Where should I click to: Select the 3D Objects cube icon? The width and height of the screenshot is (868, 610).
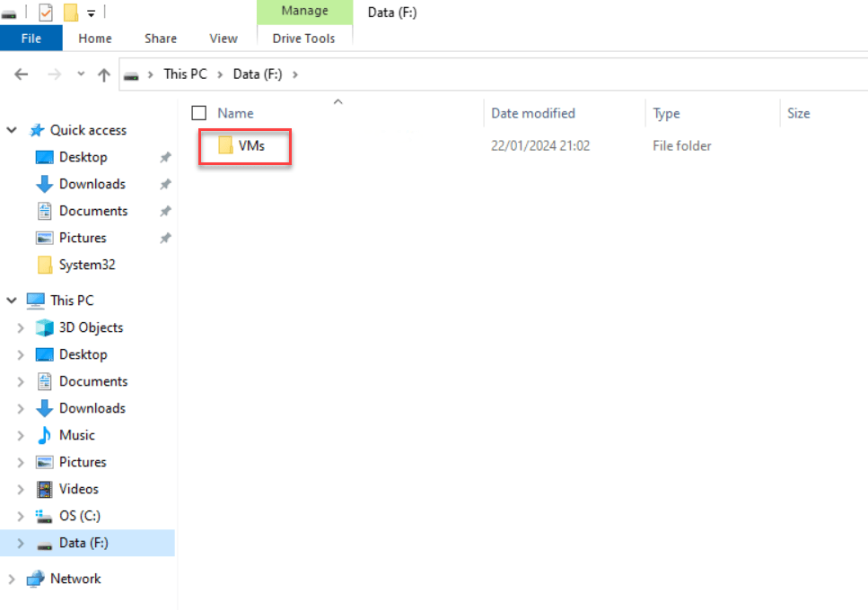[44, 327]
